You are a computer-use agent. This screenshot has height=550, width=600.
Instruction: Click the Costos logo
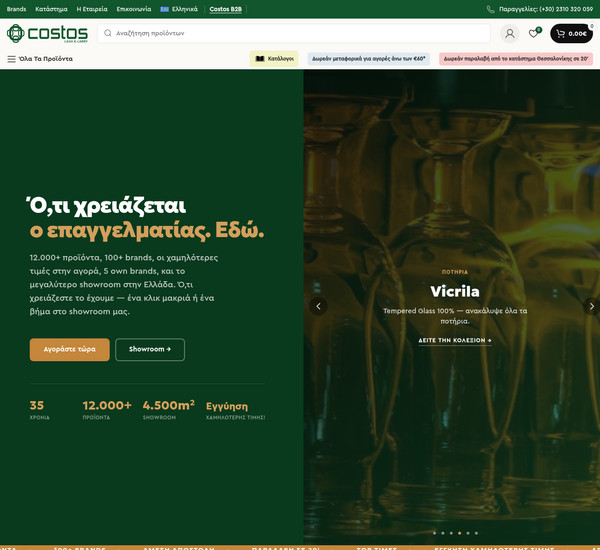(x=47, y=33)
